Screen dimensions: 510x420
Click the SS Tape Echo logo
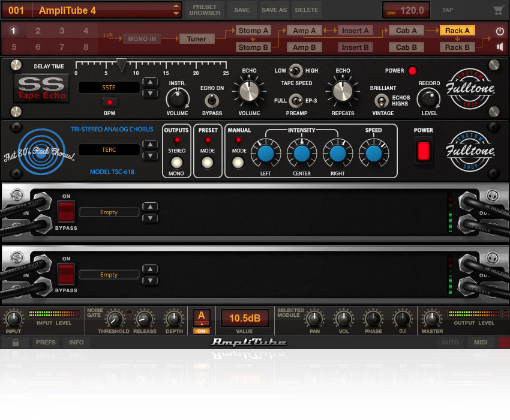pos(41,88)
